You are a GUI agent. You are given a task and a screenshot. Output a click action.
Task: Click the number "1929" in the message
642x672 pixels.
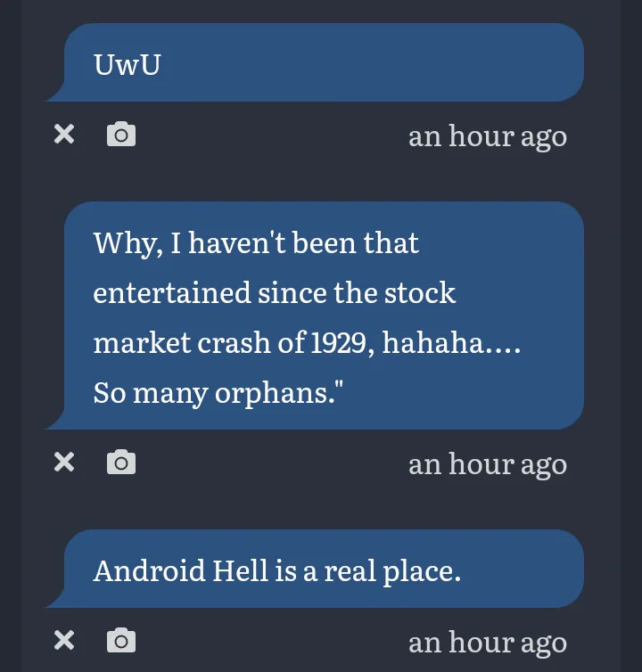click(x=338, y=343)
